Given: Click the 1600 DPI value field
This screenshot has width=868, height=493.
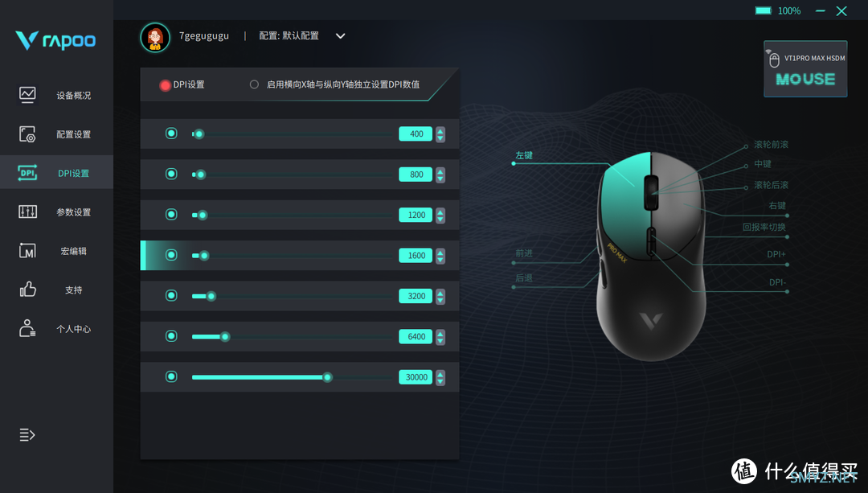Looking at the screenshot, I should click(x=416, y=256).
